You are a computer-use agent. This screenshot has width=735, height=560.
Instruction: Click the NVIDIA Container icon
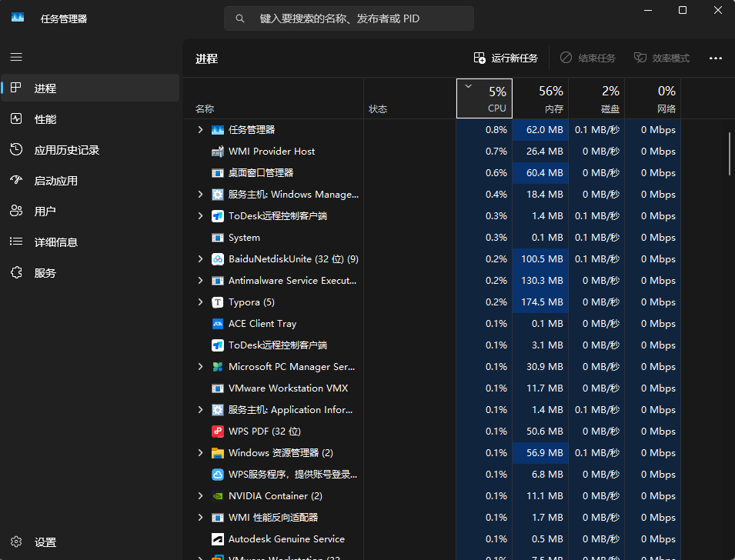tap(218, 496)
